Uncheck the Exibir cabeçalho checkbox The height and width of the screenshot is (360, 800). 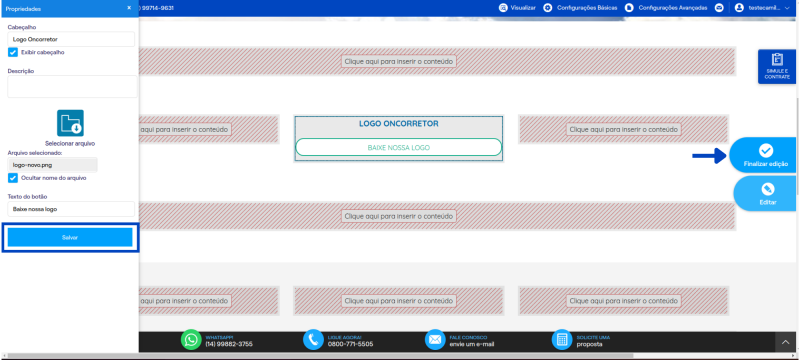coord(13,52)
